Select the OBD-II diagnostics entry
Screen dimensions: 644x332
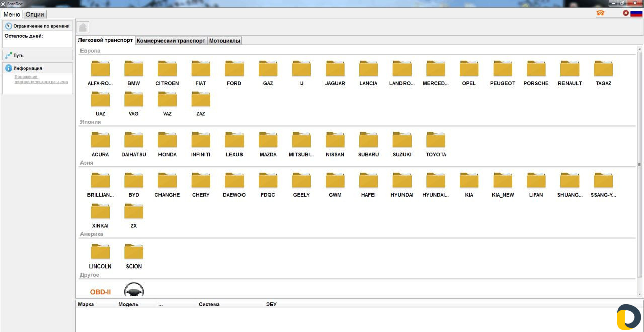100,292
